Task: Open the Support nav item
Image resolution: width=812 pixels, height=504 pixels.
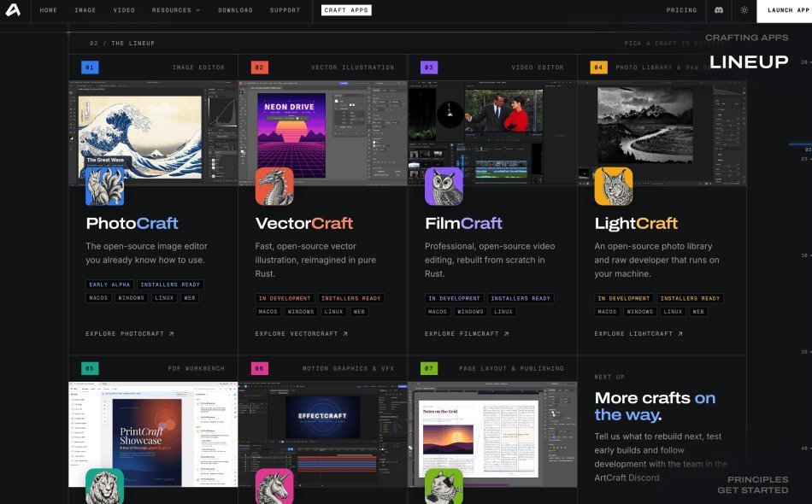Action: coord(285,10)
